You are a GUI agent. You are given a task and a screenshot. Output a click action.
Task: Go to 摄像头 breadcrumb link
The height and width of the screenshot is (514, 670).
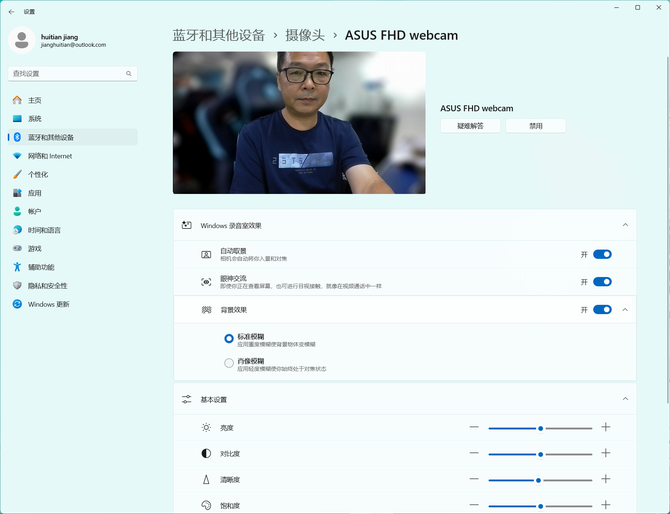click(305, 35)
